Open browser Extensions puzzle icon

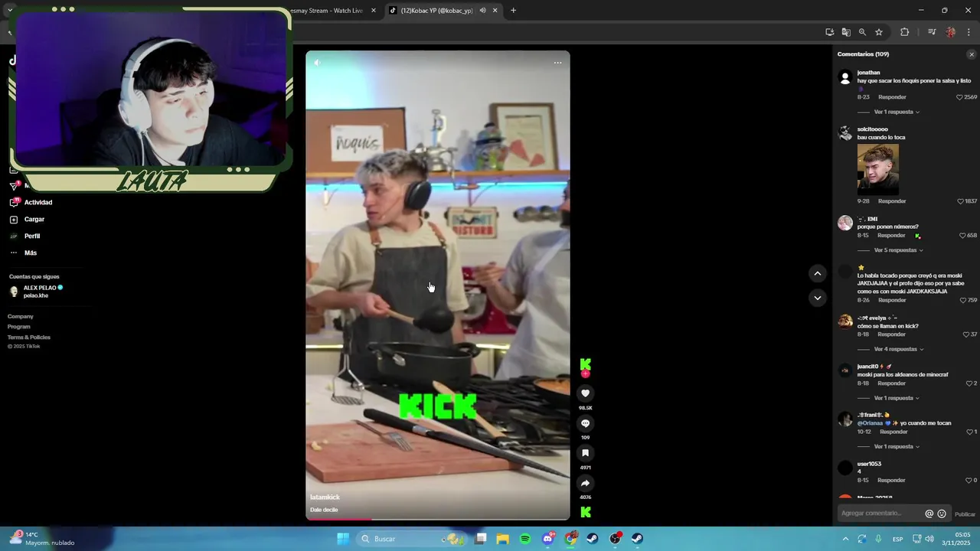(x=905, y=32)
